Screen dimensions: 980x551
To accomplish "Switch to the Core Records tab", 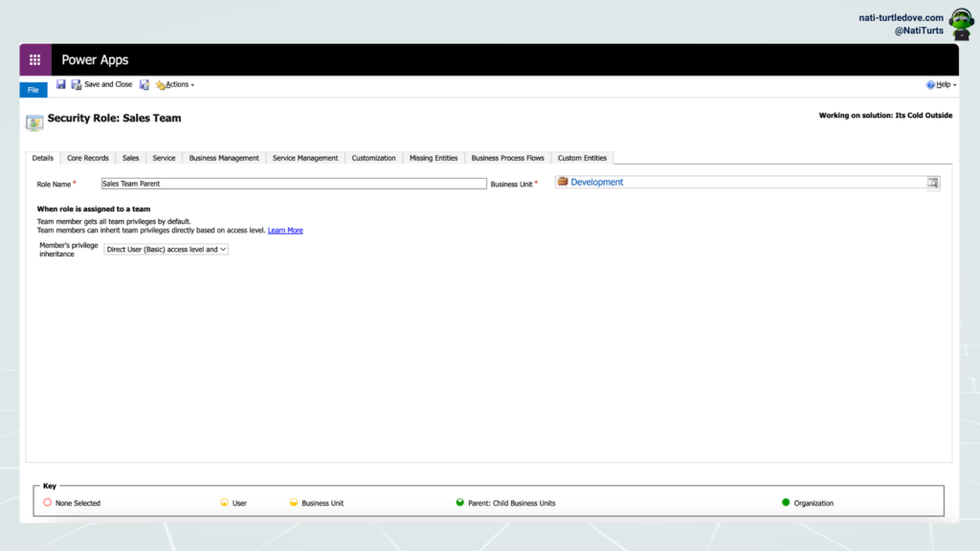I will click(x=88, y=158).
